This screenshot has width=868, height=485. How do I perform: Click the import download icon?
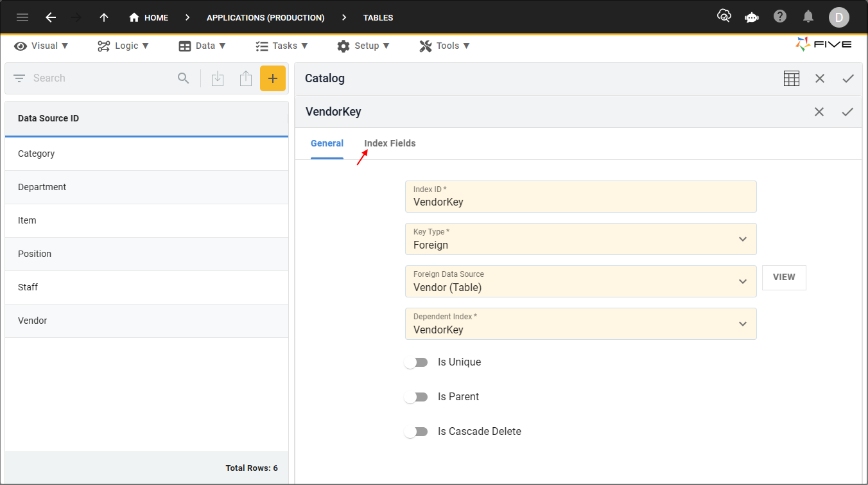tap(218, 78)
